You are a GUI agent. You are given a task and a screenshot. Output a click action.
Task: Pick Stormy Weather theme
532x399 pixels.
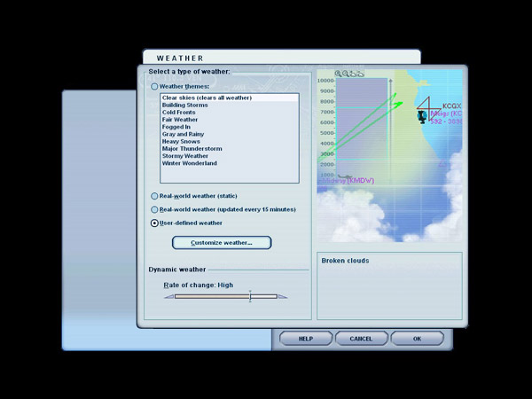click(x=185, y=156)
